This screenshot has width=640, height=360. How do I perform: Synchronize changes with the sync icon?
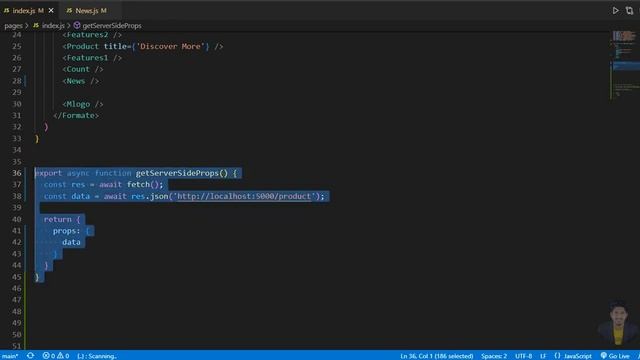pyautogui.click(x=30, y=356)
